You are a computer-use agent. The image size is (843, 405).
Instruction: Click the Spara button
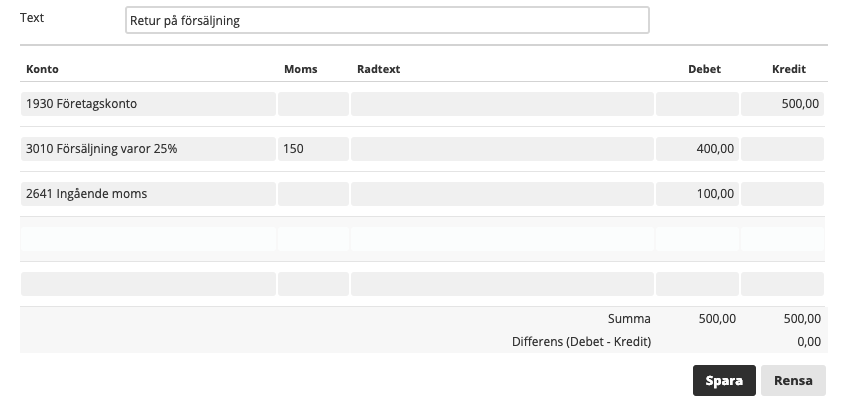point(724,380)
